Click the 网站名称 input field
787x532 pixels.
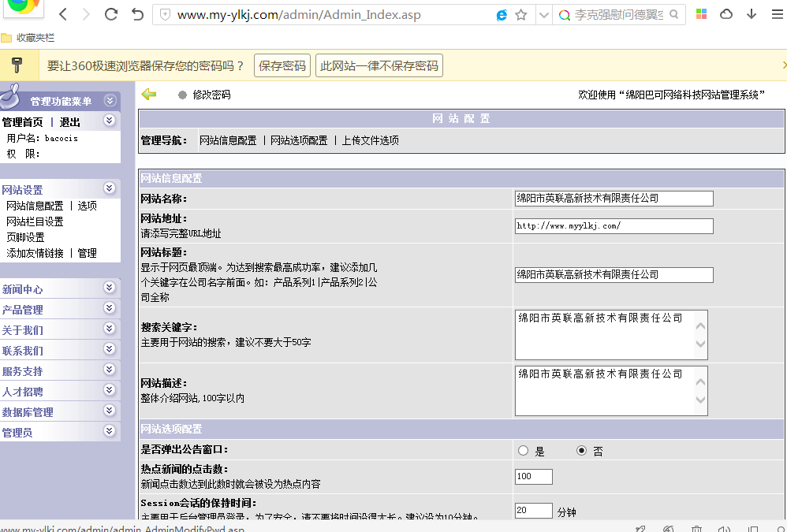(x=614, y=199)
